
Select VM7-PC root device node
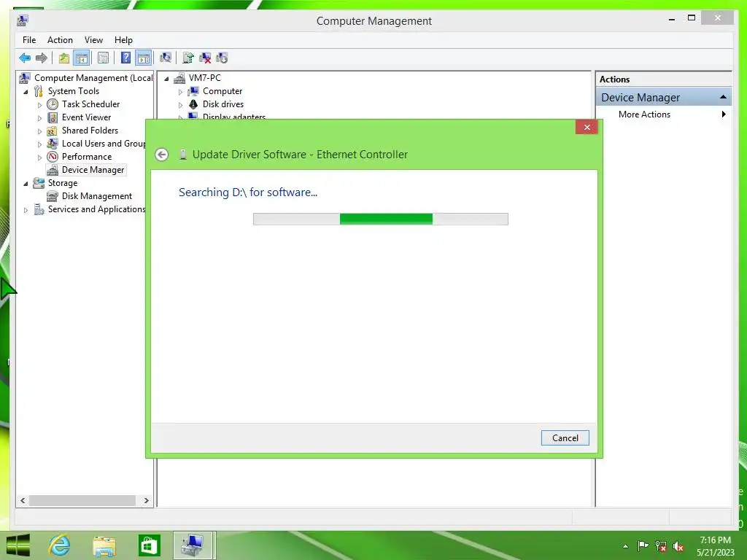point(205,77)
